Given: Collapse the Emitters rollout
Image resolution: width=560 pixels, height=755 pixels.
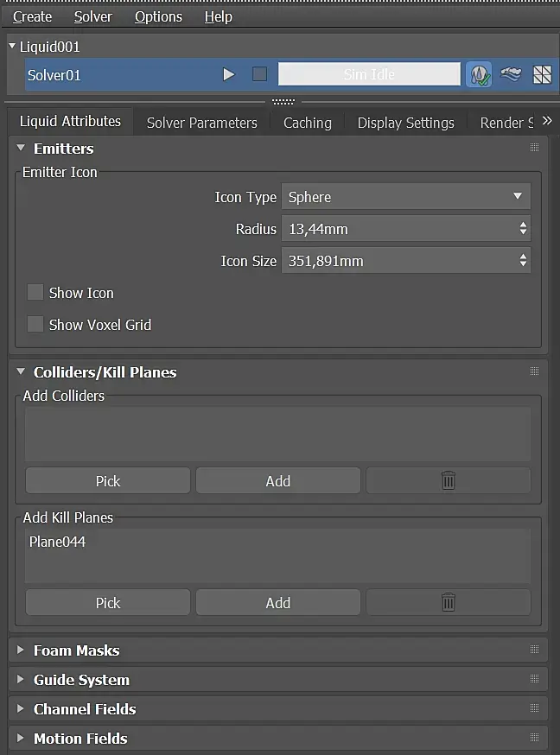Looking at the screenshot, I should [21, 148].
